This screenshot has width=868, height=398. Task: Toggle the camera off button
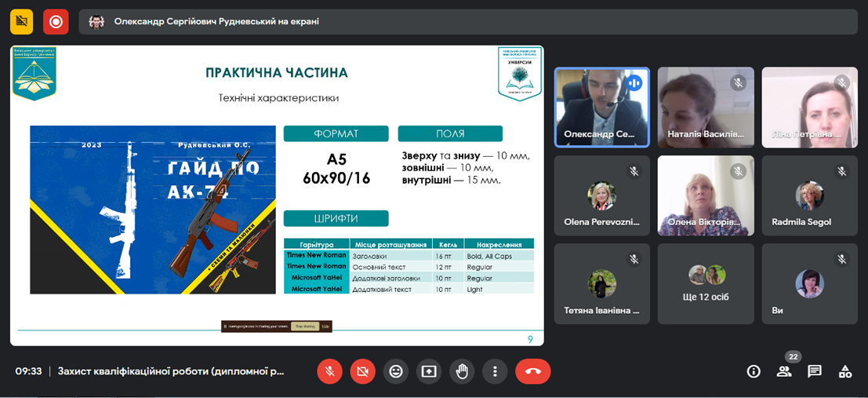pos(362,371)
